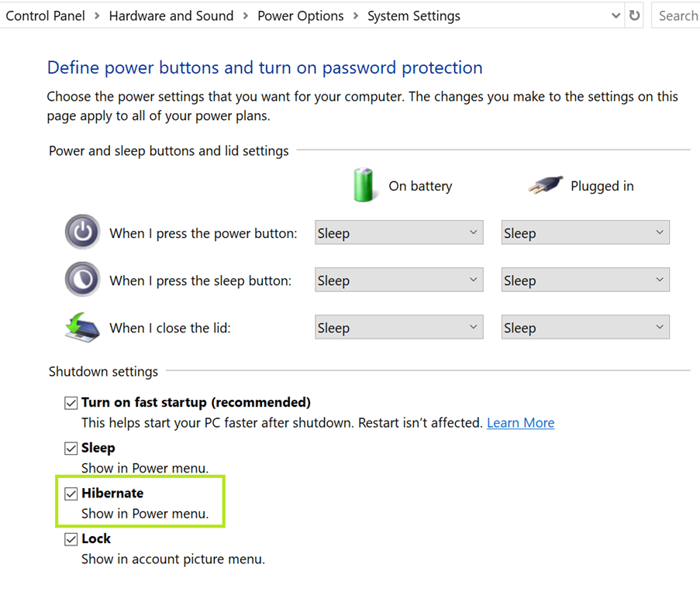700x595 pixels.
Task: Disable Turn on fast startup checkbox
Action: [71, 403]
